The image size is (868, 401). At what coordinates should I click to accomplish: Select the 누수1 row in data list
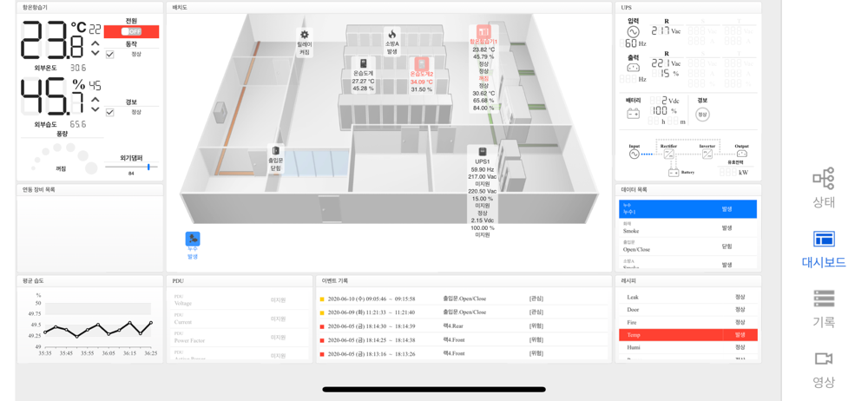point(687,209)
